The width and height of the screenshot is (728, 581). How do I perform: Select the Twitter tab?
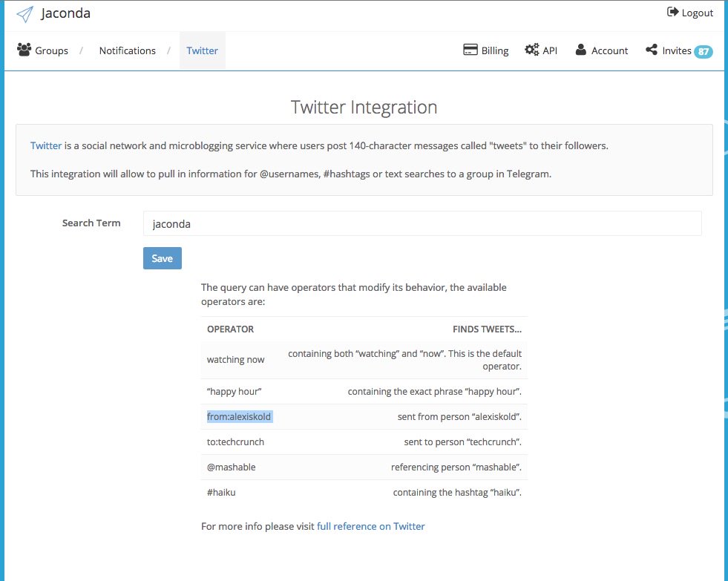pos(202,50)
